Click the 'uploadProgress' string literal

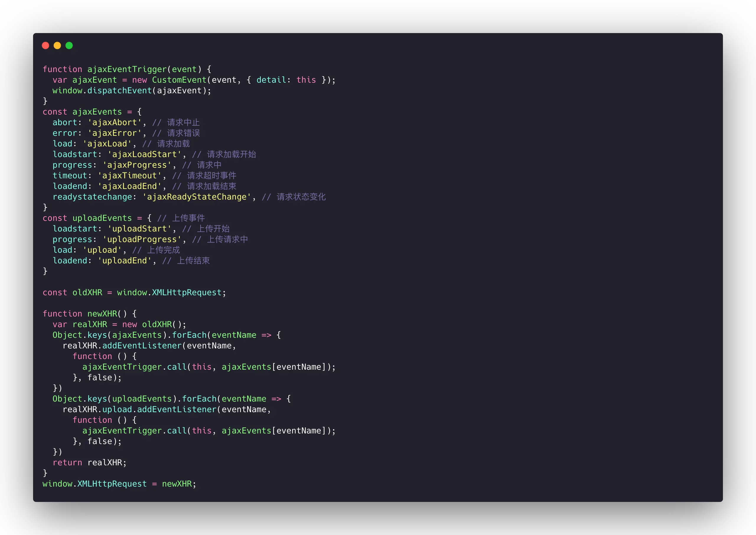point(142,239)
